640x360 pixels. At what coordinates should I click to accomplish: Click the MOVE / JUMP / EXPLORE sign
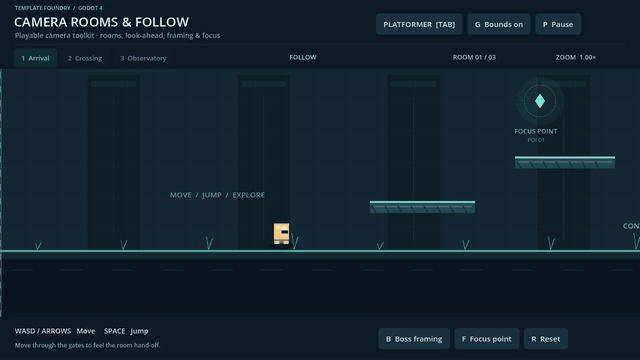click(x=217, y=195)
